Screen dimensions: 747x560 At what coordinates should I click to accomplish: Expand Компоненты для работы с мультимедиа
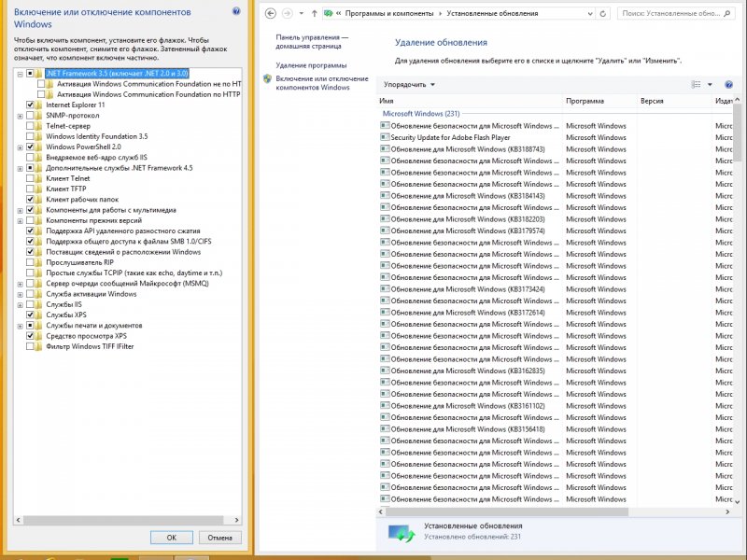(20, 210)
